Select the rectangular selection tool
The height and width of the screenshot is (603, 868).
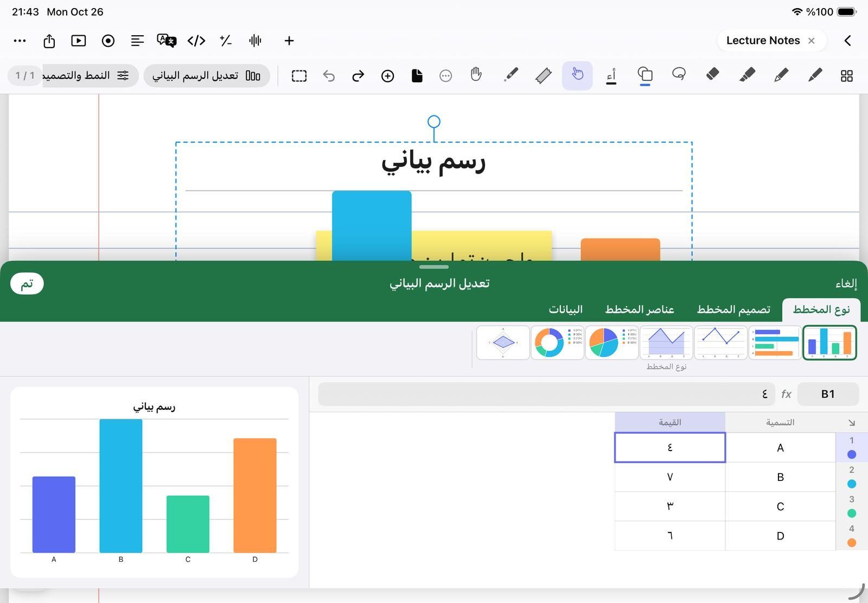tap(299, 76)
